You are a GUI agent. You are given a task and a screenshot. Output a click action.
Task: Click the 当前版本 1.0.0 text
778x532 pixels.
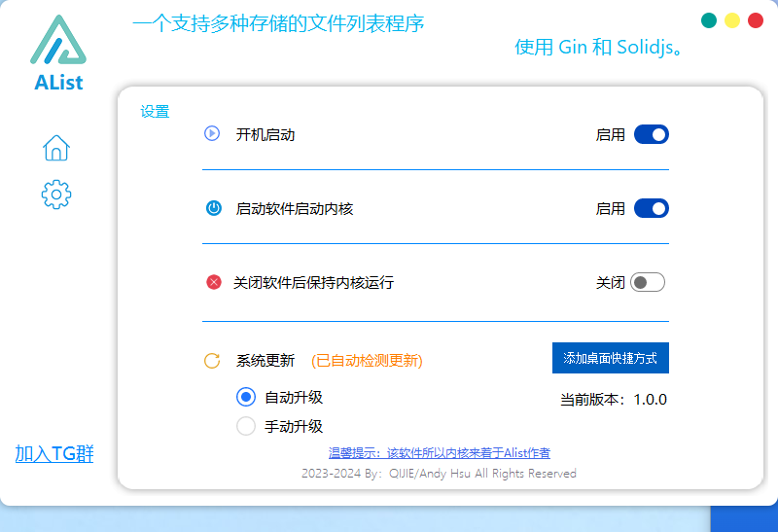(x=613, y=399)
